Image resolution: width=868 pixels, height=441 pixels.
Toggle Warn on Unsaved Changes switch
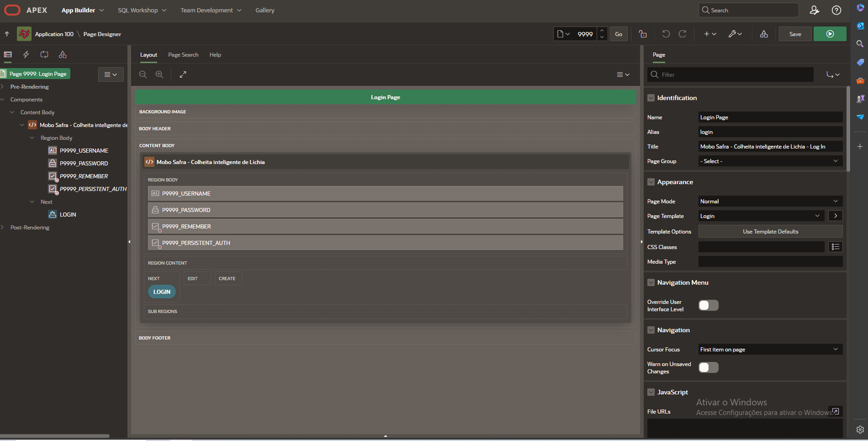pos(709,367)
